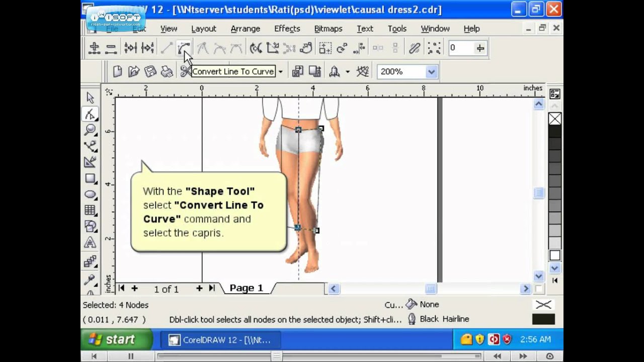Click the Rotate and Skew Nodes icon
The image size is (644, 362).
[342, 48]
